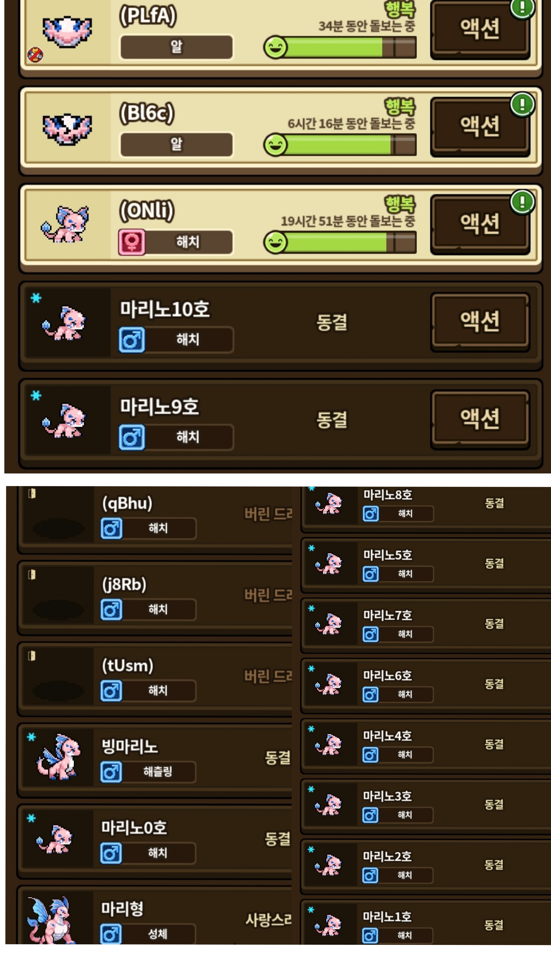This screenshot has height=980, width=551.
Task: Click the male gender icon on 마리노10호
Action: [x=132, y=340]
